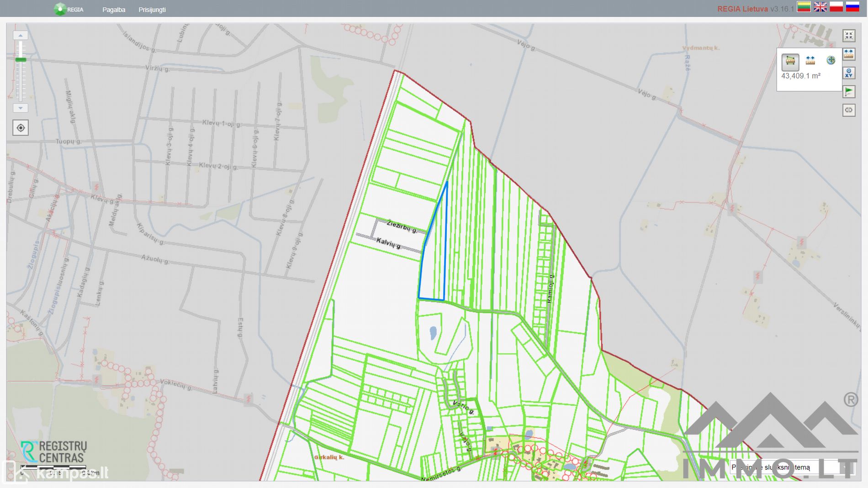This screenshot has height=488, width=868.
Task: Collapse map from fullscreen with arrows icon
Action: tap(848, 36)
